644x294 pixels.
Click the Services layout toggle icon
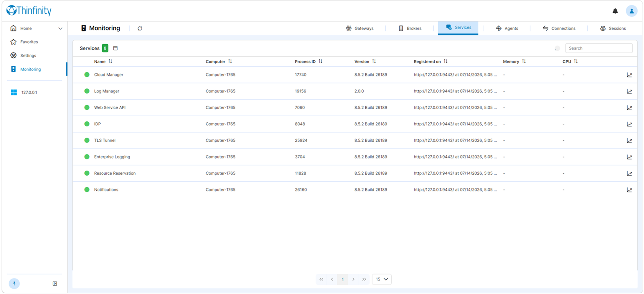pos(115,48)
